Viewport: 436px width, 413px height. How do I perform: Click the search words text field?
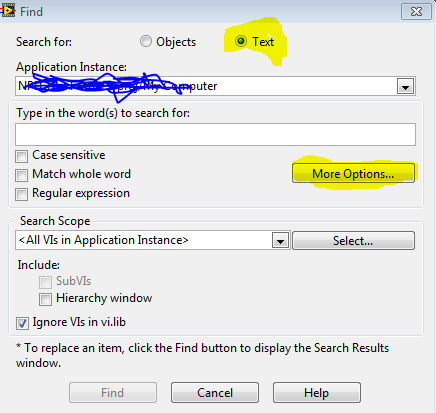pos(215,134)
